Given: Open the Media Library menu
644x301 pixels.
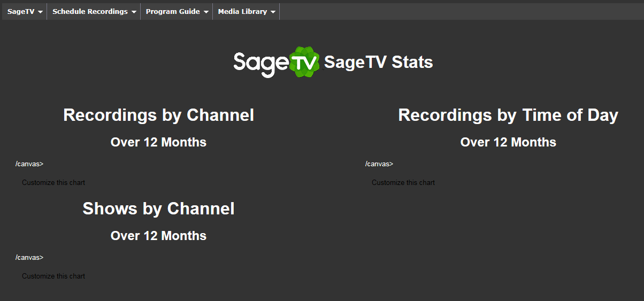Looking at the screenshot, I should 247,11.
